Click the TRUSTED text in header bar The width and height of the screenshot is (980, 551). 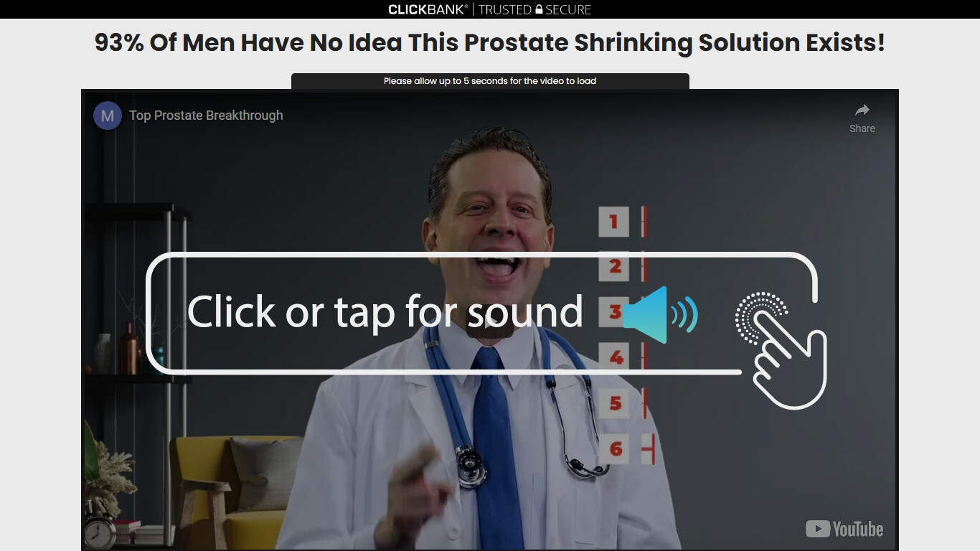(506, 9)
